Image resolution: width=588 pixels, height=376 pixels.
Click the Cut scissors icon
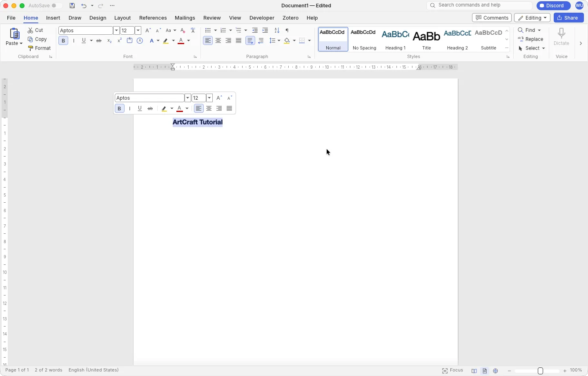point(31,30)
